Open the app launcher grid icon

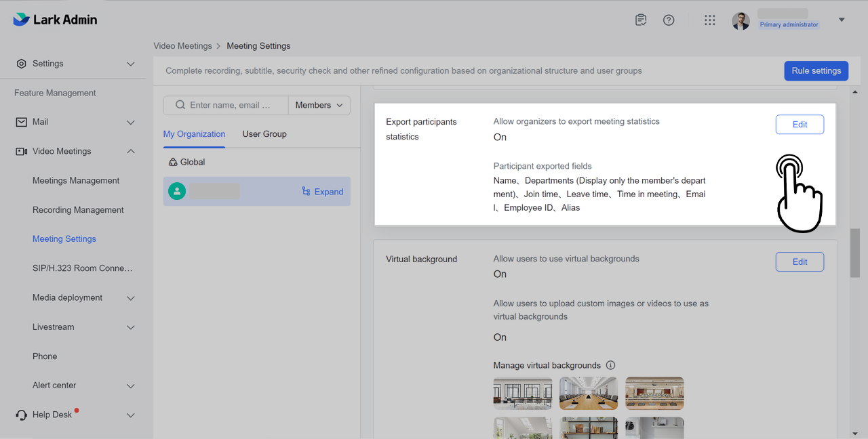tap(709, 20)
